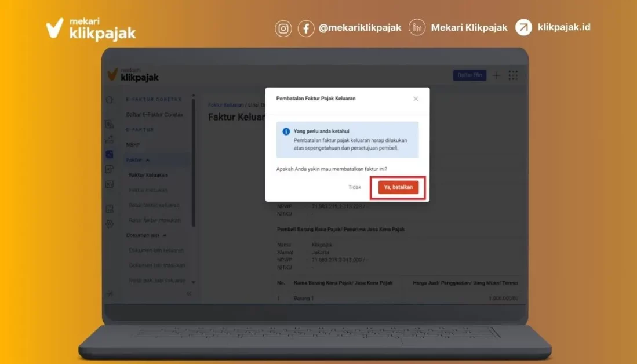
Task: Open Retur faktur keluaran menu item
Action: (x=154, y=205)
